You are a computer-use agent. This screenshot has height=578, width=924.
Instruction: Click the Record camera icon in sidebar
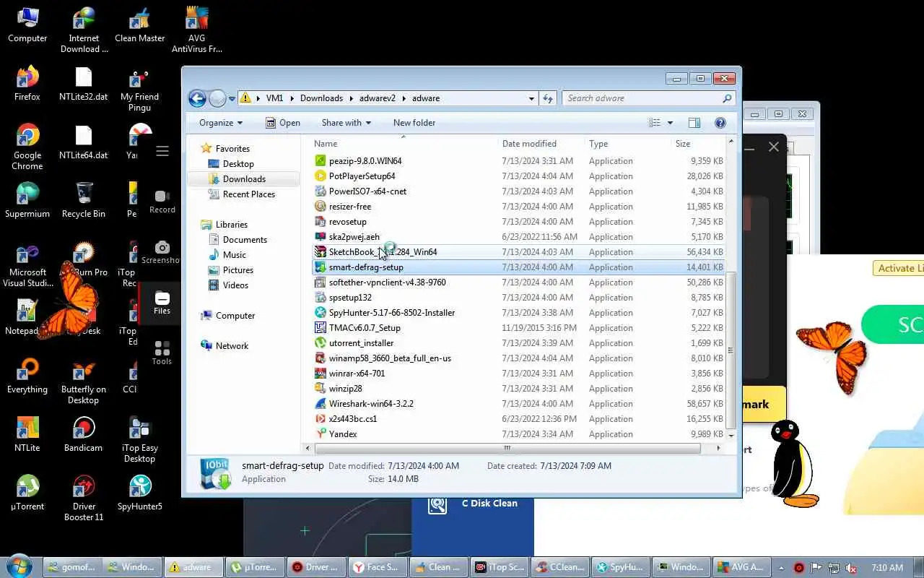point(162,197)
